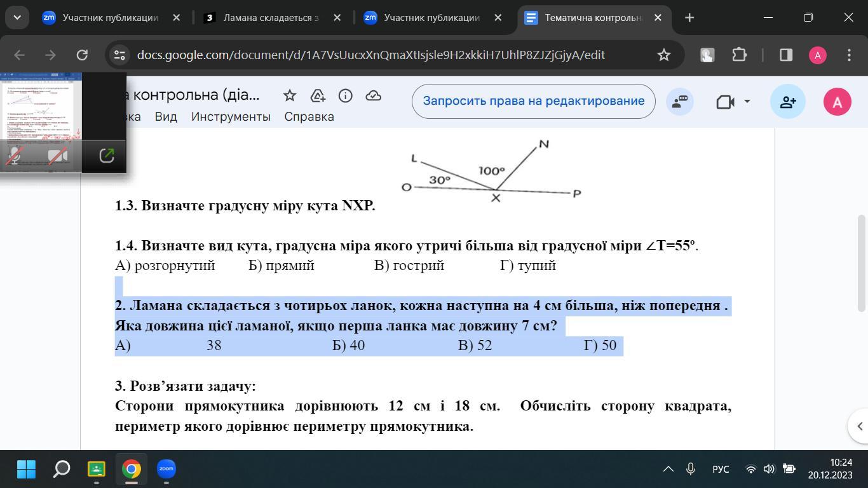
Task: Click the microphone tray icon
Action: click(691, 470)
